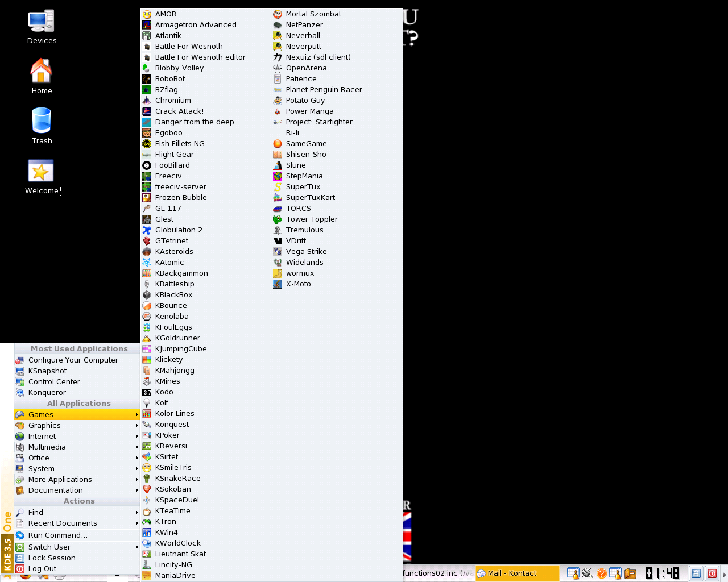The width and height of the screenshot is (728, 582).
Task: Launch Planet Penguin Racer
Action: pos(337,90)
